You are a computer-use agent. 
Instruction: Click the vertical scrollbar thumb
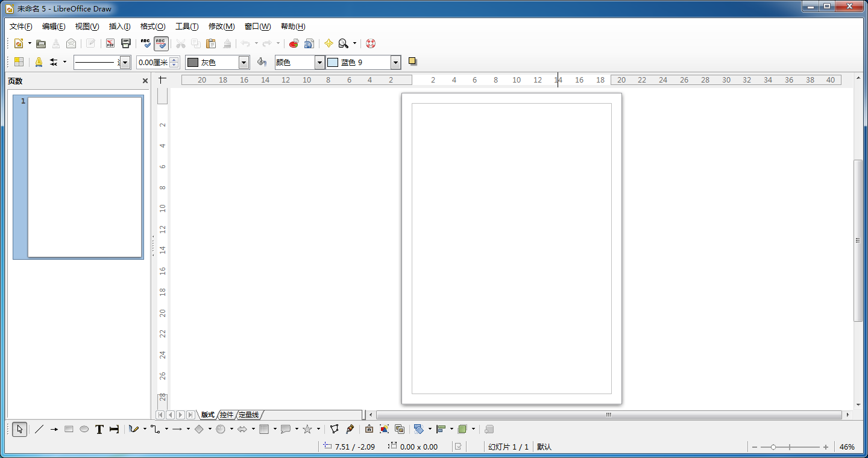pos(858,240)
